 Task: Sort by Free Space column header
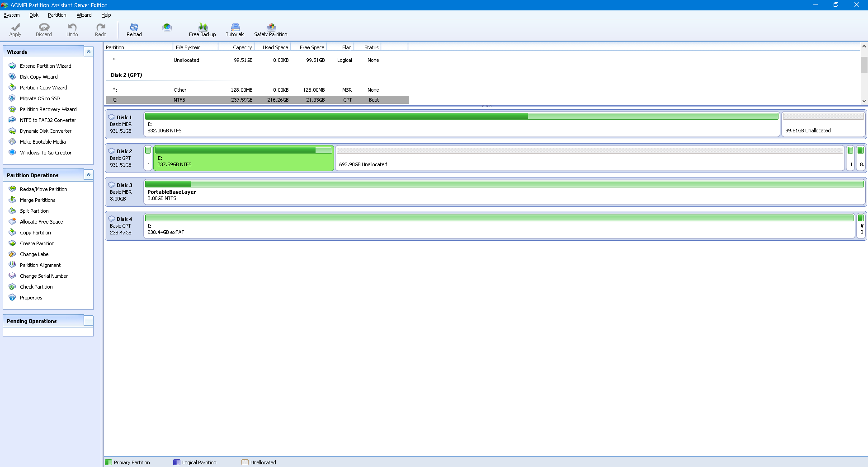[x=308, y=47]
